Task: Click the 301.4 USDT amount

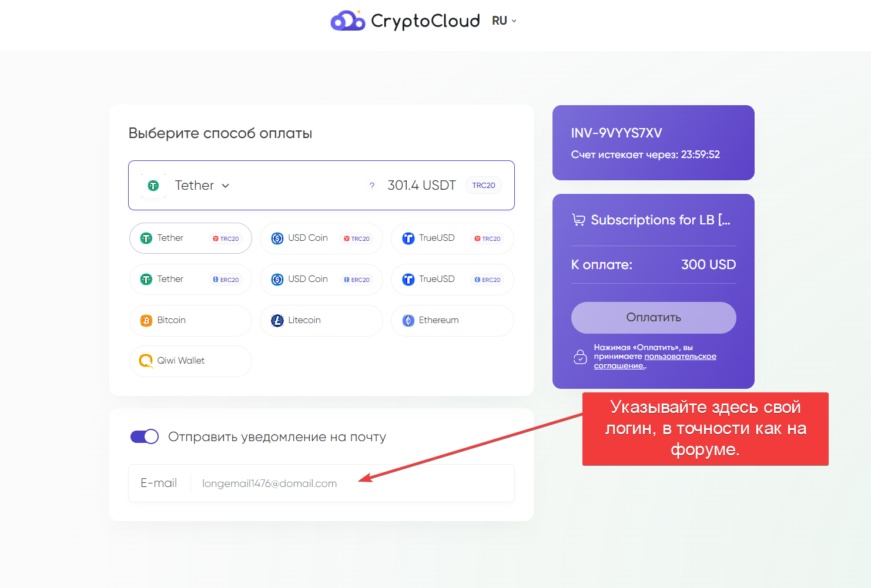Action: (x=421, y=186)
